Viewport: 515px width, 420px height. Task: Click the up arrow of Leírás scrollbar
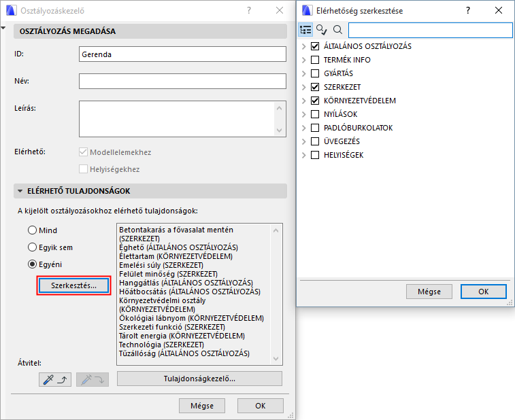(280, 108)
